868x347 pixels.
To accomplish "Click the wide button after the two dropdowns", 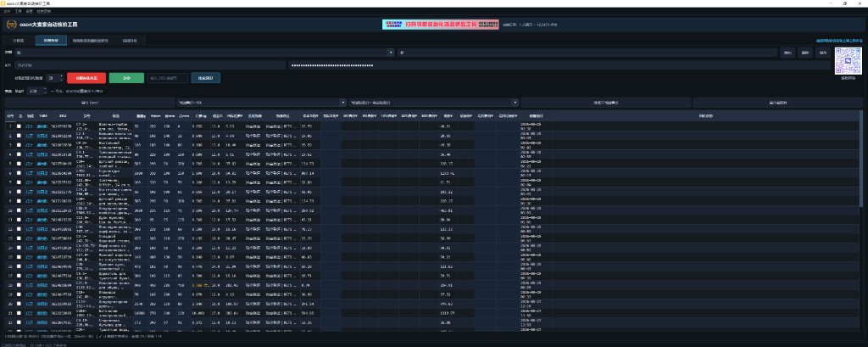I will (605, 104).
